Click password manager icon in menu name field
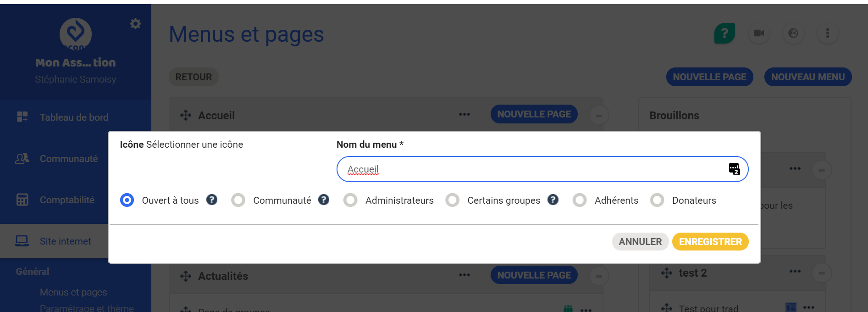 pos(734,169)
